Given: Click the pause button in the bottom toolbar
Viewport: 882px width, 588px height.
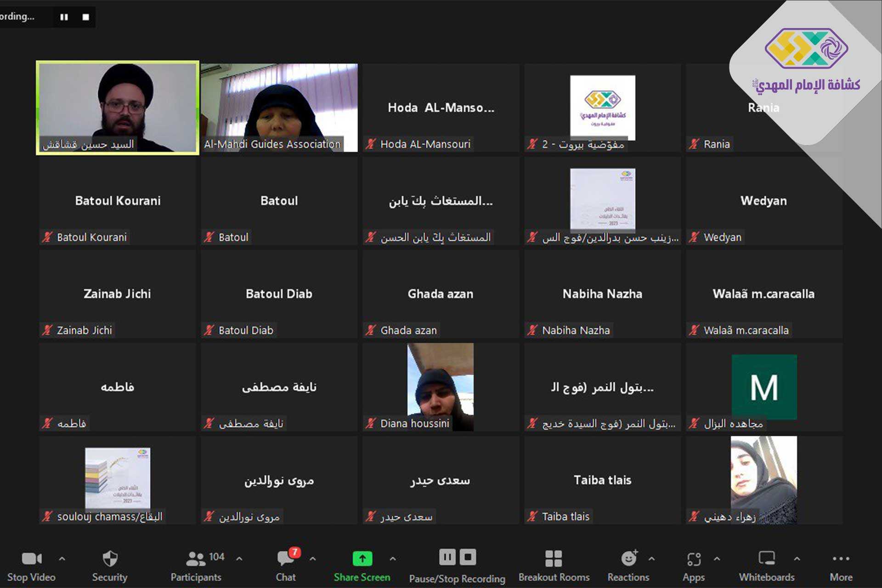Looking at the screenshot, I should point(447,557).
